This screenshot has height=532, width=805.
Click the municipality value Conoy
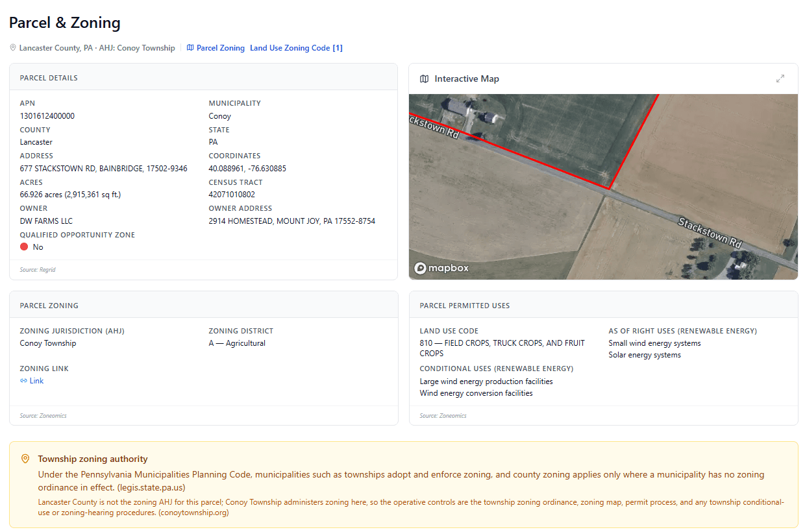point(220,116)
